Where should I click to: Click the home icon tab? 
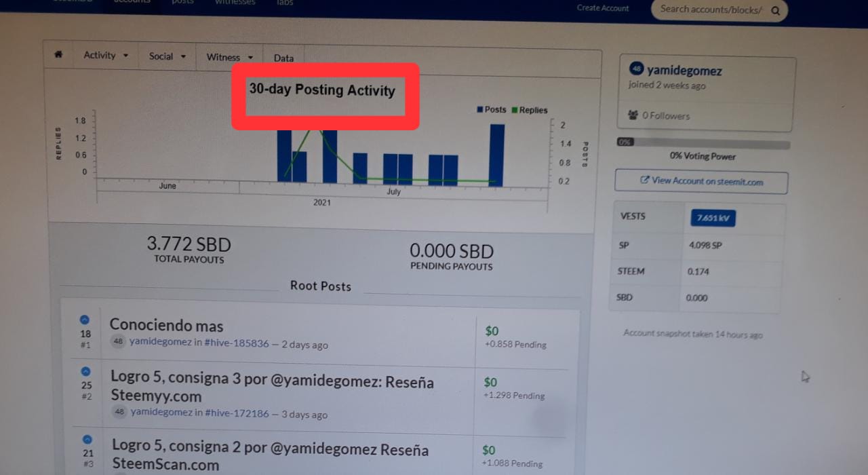coord(58,54)
